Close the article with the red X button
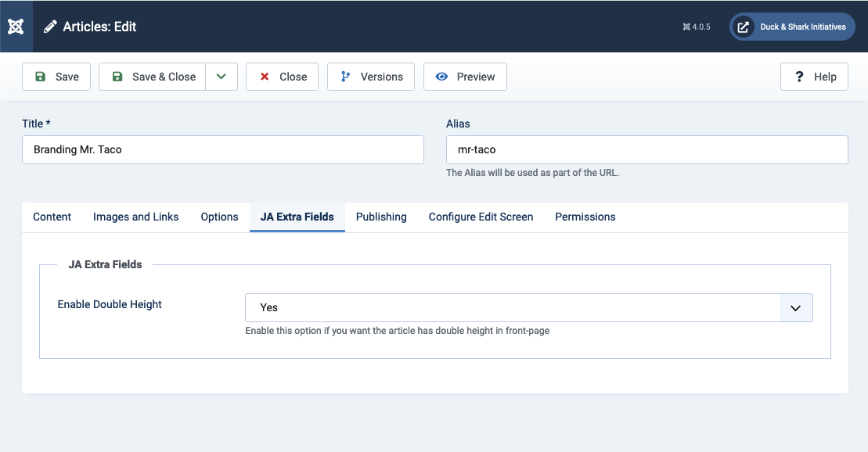Image resolution: width=868 pixels, height=452 pixels. point(282,77)
